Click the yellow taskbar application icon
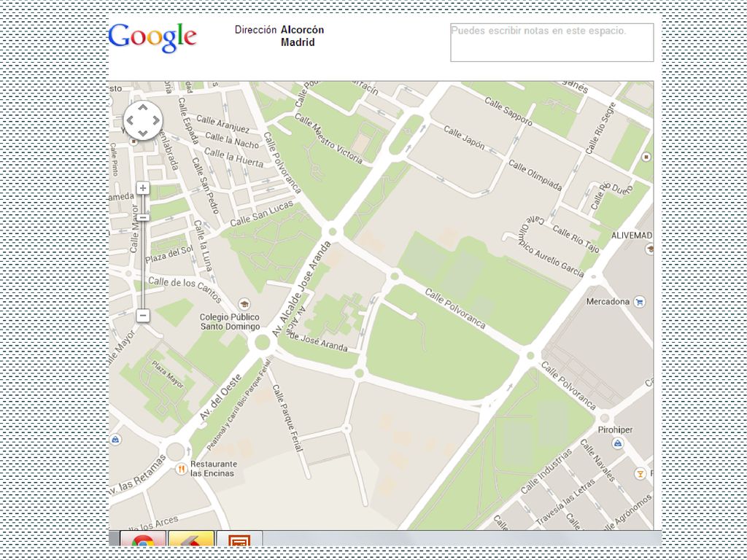 pyautogui.click(x=191, y=539)
